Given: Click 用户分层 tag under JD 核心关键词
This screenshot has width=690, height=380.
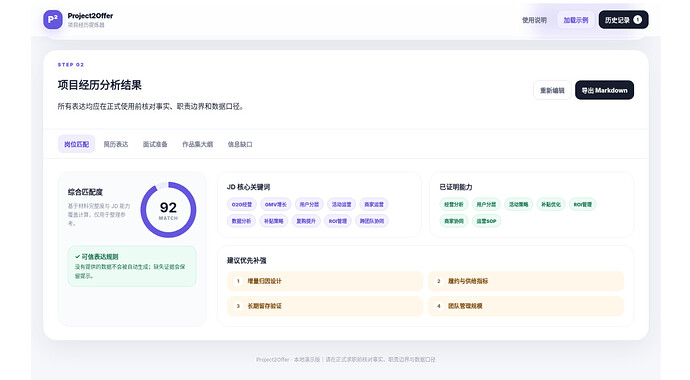Looking at the screenshot, I should 309,204.
